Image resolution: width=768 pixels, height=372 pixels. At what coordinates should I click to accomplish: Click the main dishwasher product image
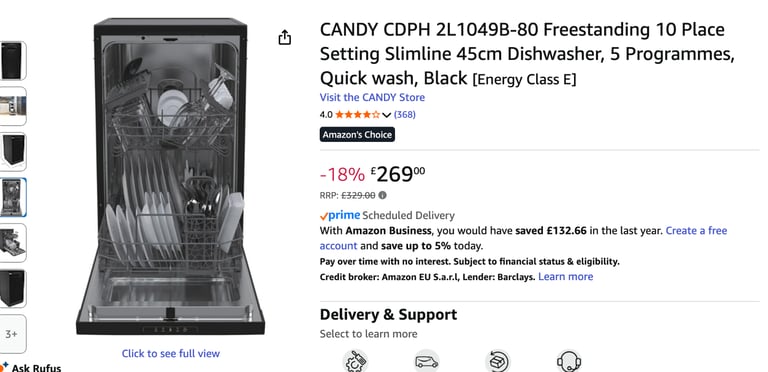[170, 176]
